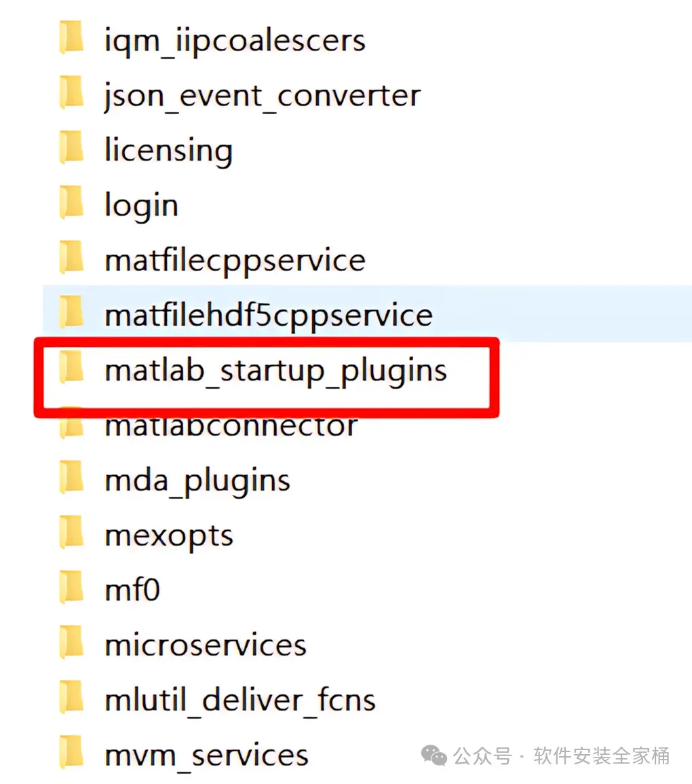The width and height of the screenshot is (692, 784).
Task: Select the mlutil_deliver_fcns folder name
Action: point(240,700)
